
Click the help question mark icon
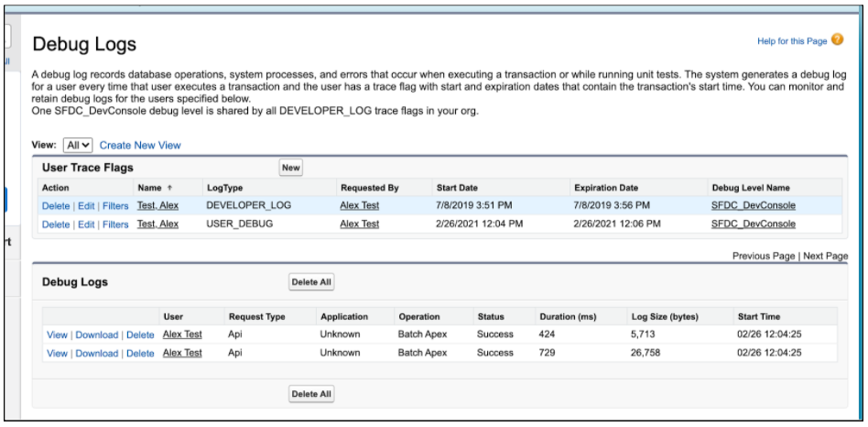(837, 40)
